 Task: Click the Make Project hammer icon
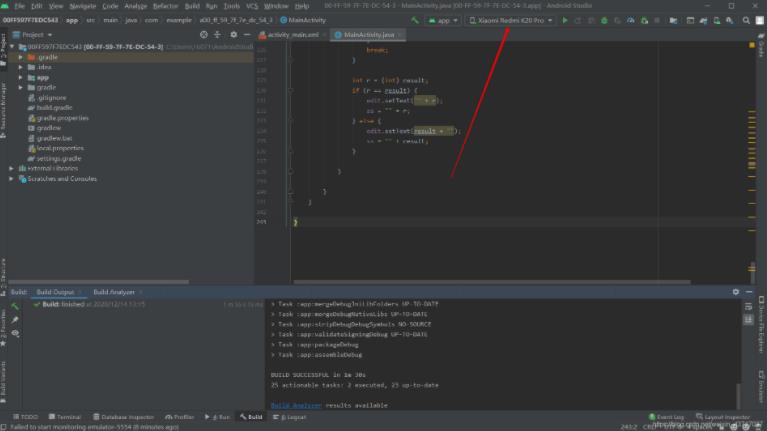click(x=414, y=20)
